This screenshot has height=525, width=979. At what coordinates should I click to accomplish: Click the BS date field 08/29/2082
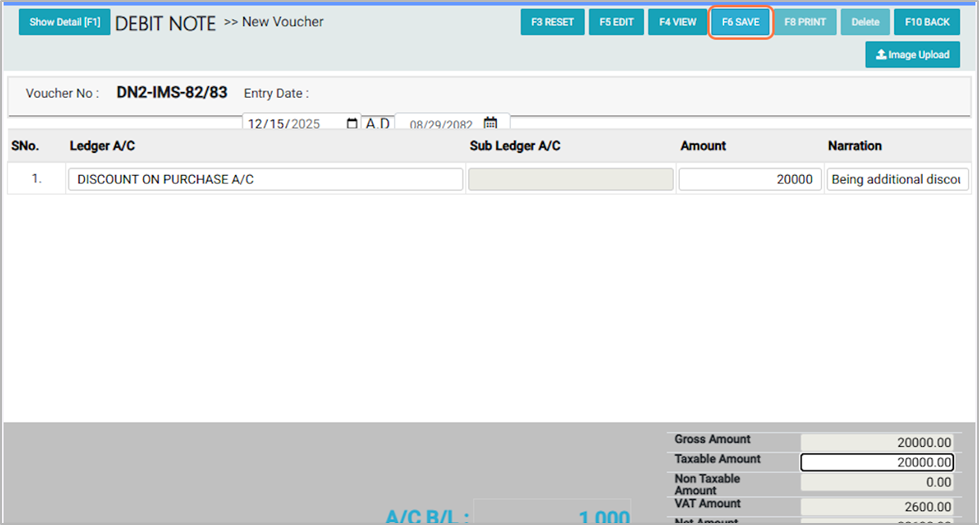tap(440, 125)
